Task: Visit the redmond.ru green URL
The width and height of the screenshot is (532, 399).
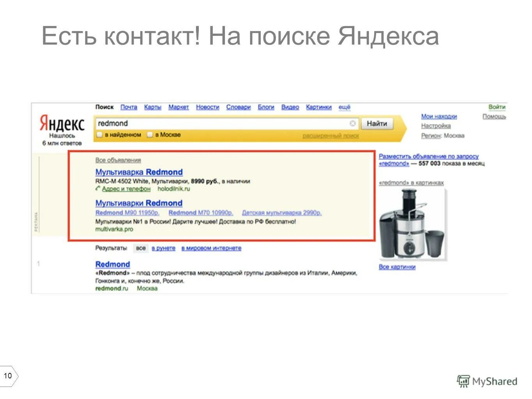Action: (111, 288)
